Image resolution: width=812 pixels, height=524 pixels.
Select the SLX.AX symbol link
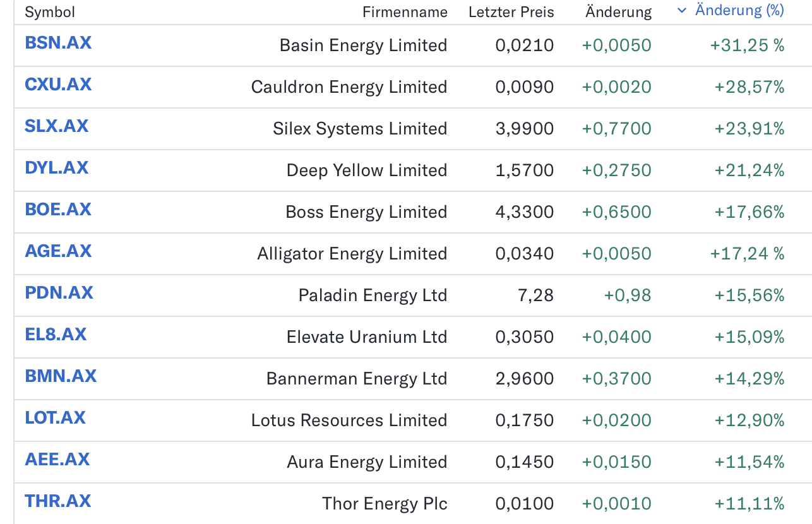pyautogui.click(x=57, y=126)
